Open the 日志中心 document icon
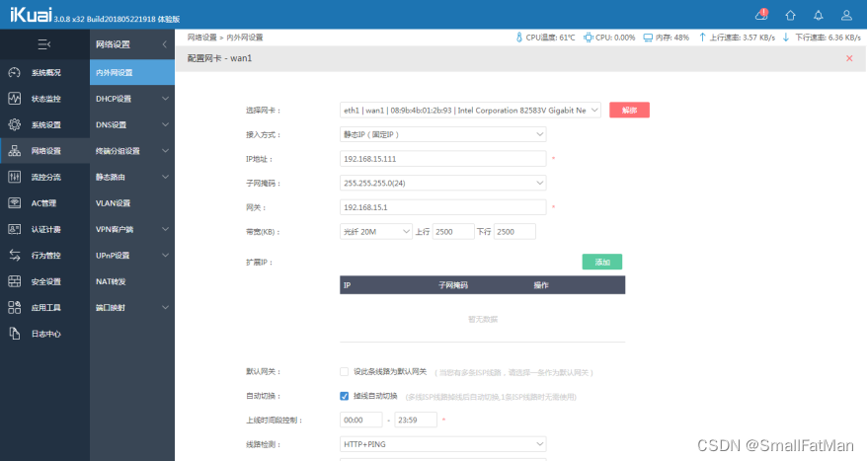This screenshot has width=868, height=461. 15,334
